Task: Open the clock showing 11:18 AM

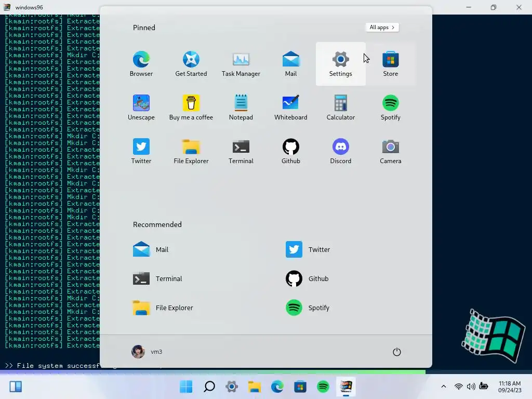Action: tap(510, 387)
